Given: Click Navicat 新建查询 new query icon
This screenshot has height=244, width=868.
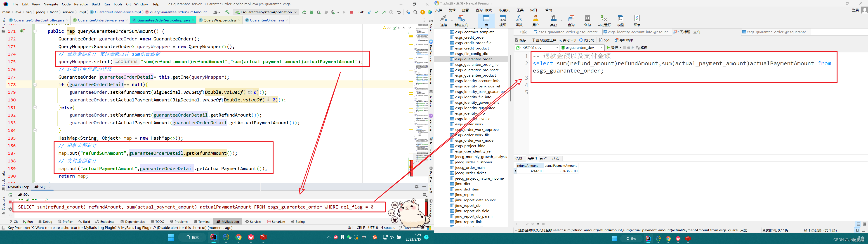Looking at the screenshot, I should 461,21.
